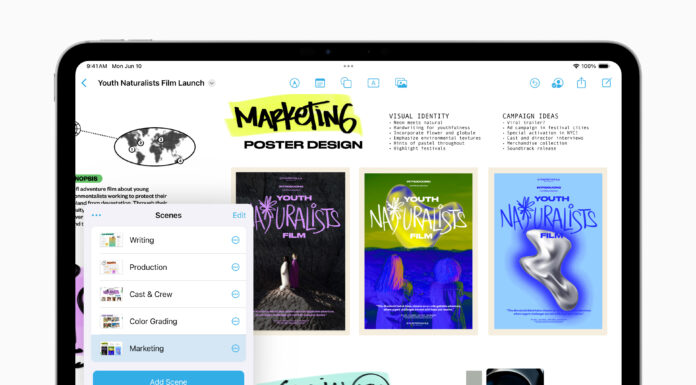
Task: Open the photo and media inserter
Action: pyautogui.click(x=401, y=83)
